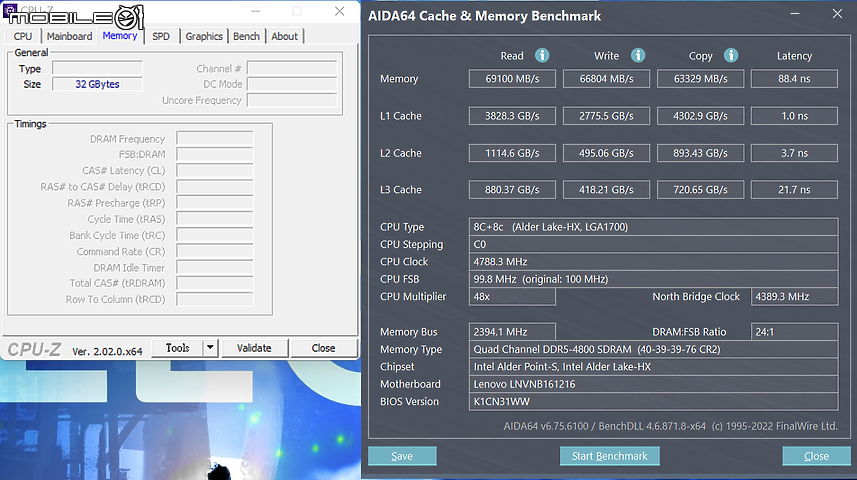The height and width of the screenshot is (480, 857).
Task: Click the AIDA64 Close button at bottom
Action: [x=817, y=456]
